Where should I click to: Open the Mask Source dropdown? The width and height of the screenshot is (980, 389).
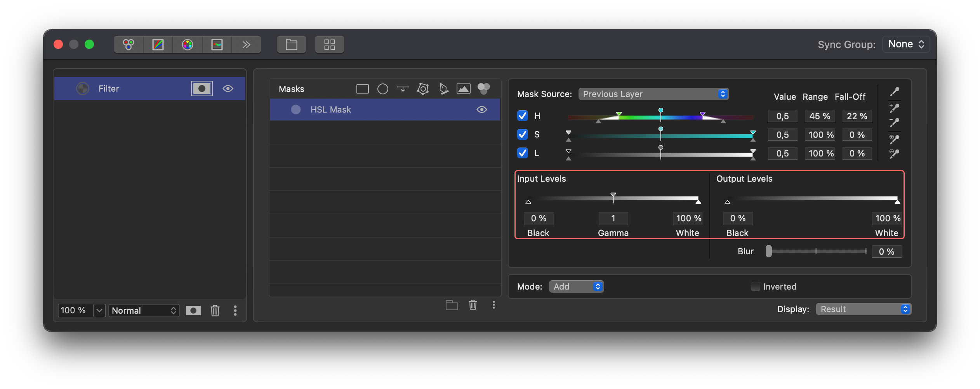[x=653, y=94]
